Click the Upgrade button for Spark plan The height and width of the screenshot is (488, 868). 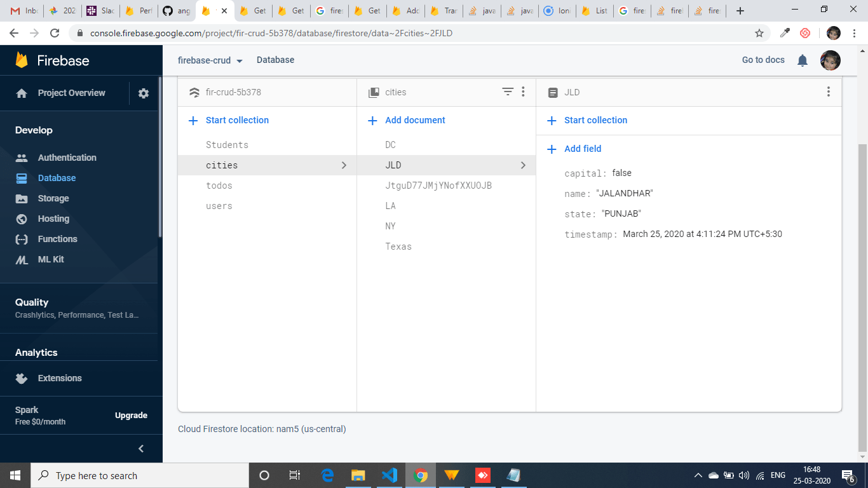pyautogui.click(x=131, y=415)
